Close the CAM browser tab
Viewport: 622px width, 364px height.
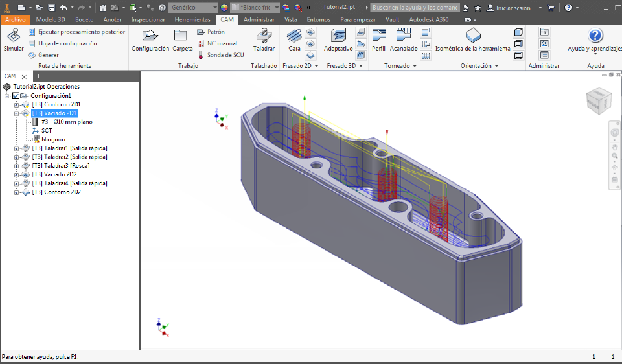point(24,76)
